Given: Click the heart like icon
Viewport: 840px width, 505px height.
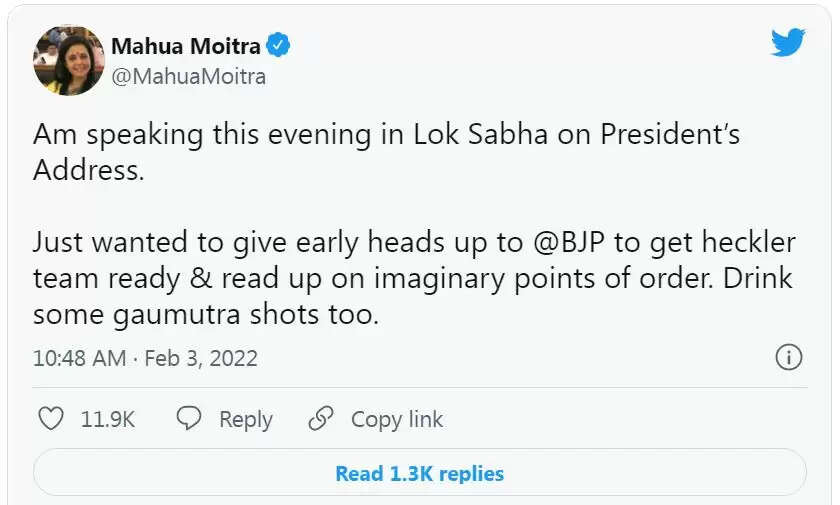Looking at the screenshot, I should (x=51, y=419).
